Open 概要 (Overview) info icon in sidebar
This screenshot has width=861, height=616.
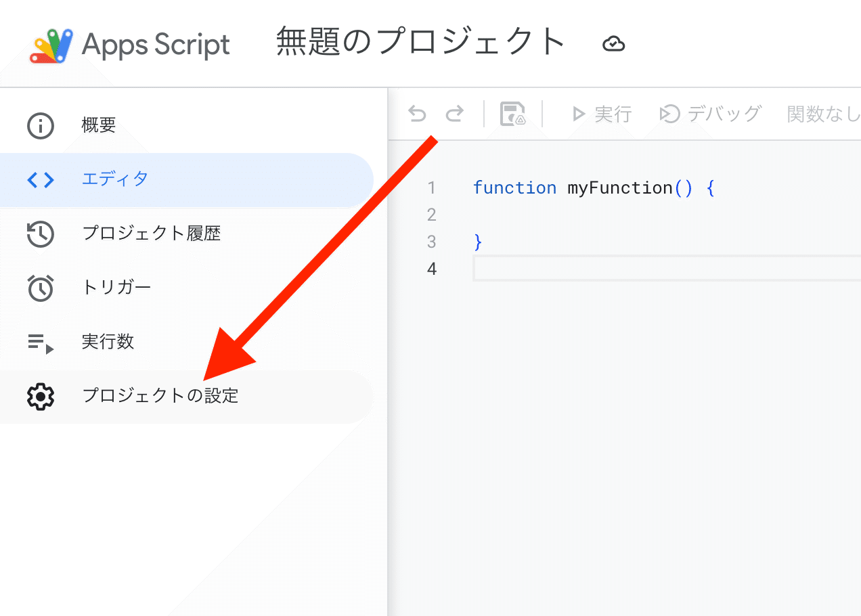click(40, 126)
